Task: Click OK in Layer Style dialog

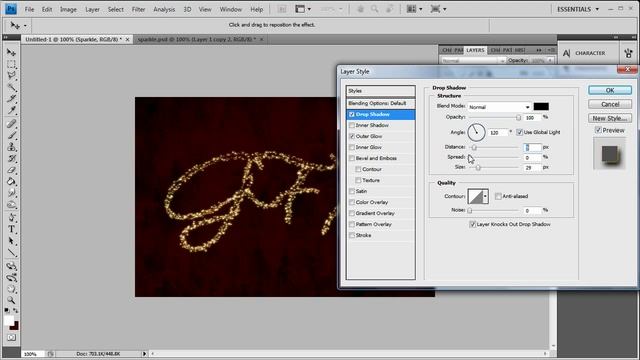Action: click(610, 90)
